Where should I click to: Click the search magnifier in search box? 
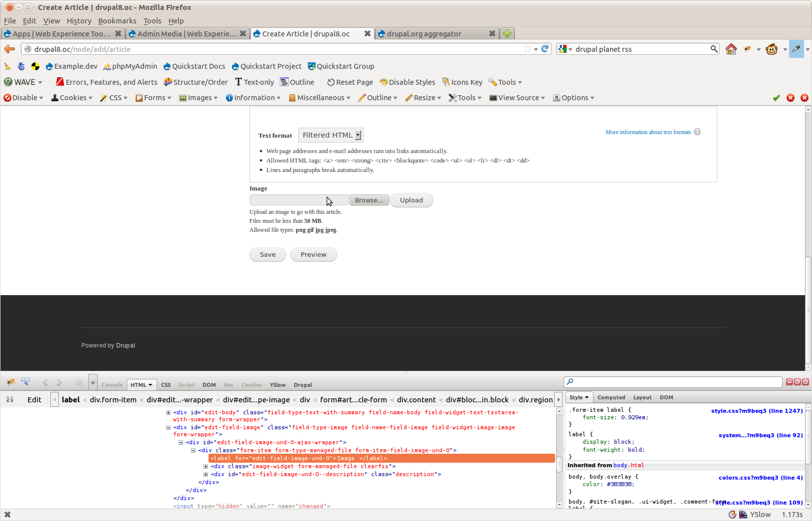(714, 49)
